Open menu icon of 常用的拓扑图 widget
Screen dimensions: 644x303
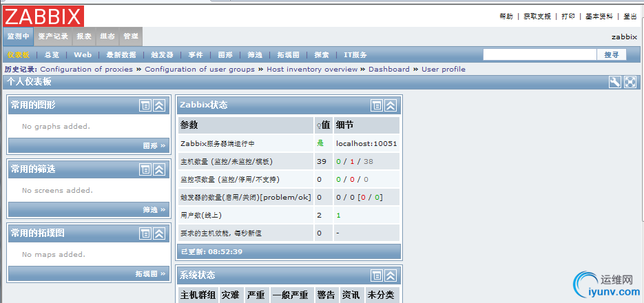(145, 233)
